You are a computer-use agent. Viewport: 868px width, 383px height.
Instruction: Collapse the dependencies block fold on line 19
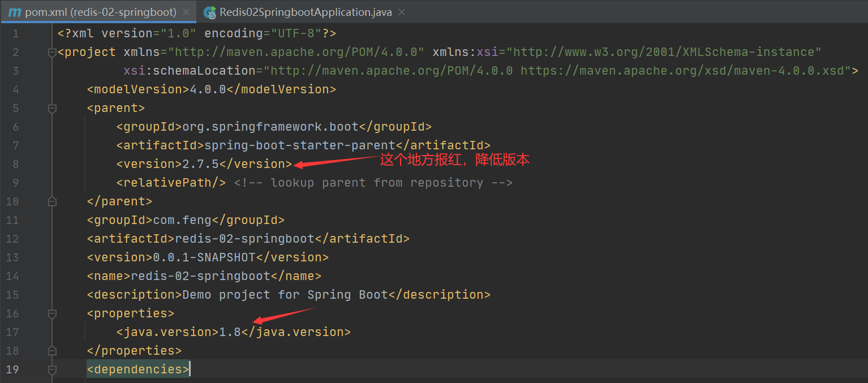tap(53, 369)
